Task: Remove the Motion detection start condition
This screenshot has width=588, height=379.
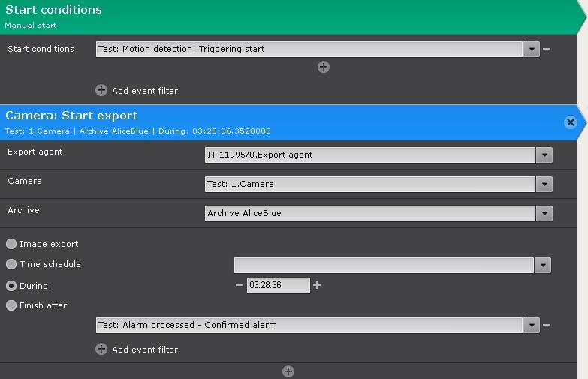Action: point(547,49)
